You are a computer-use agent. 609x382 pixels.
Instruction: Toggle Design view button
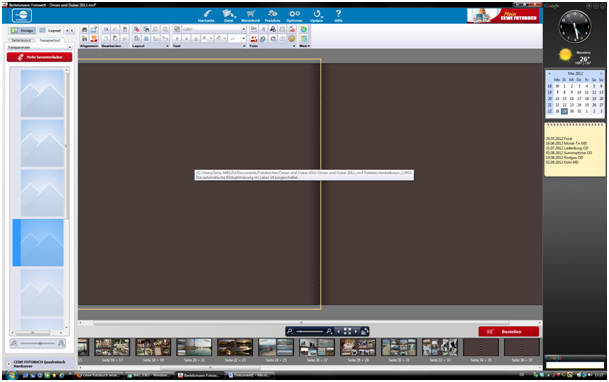tap(23, 30)
